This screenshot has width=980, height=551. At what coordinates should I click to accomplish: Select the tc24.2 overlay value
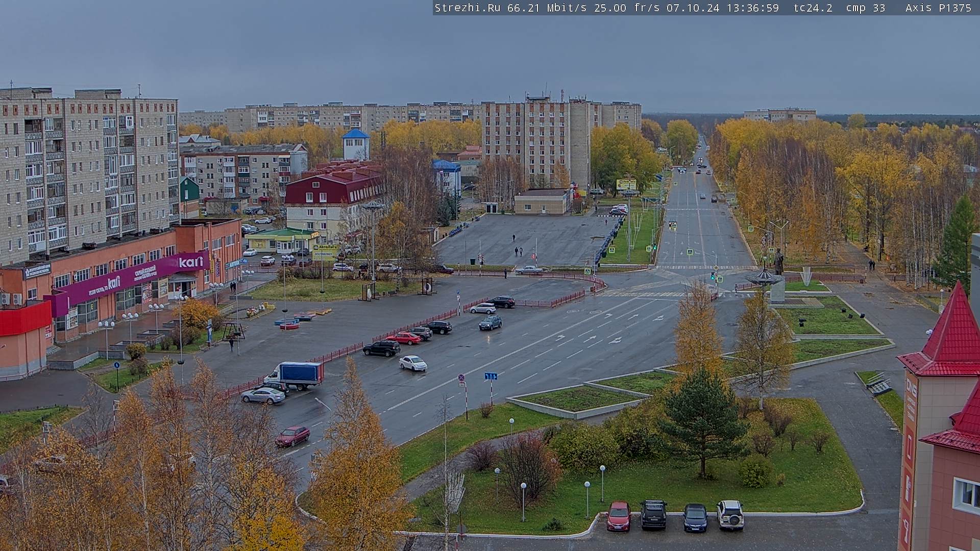tap(813, 8)
